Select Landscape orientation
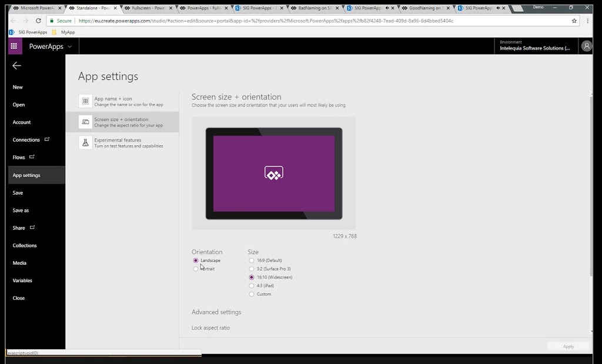This screenshot has width=602, height=364. [x=196, y=261]
